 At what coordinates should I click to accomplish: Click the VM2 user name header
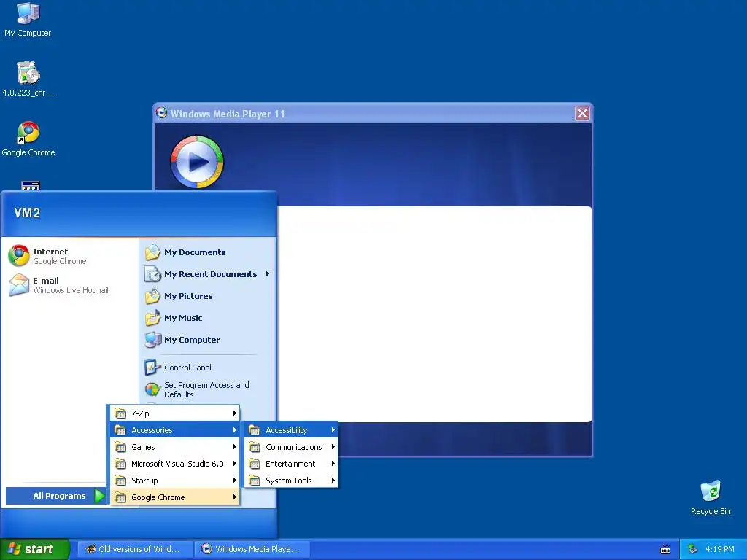coord(27,213)
